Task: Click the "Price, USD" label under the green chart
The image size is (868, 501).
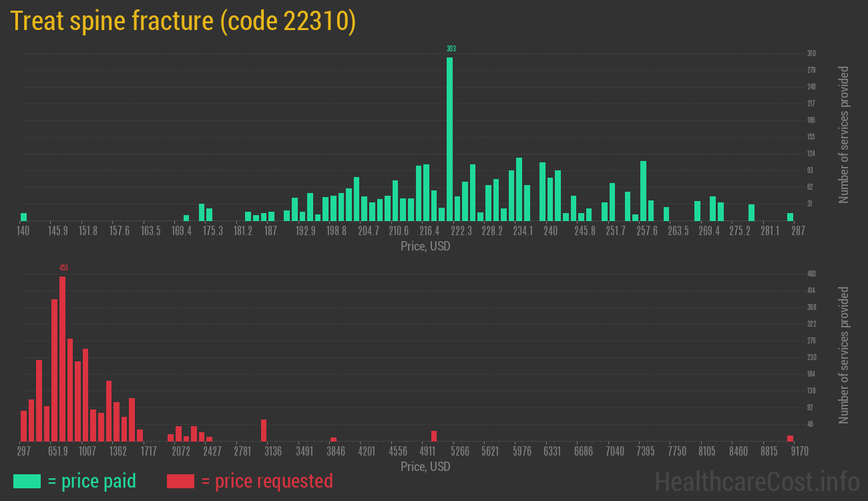Action: [425, 246]
